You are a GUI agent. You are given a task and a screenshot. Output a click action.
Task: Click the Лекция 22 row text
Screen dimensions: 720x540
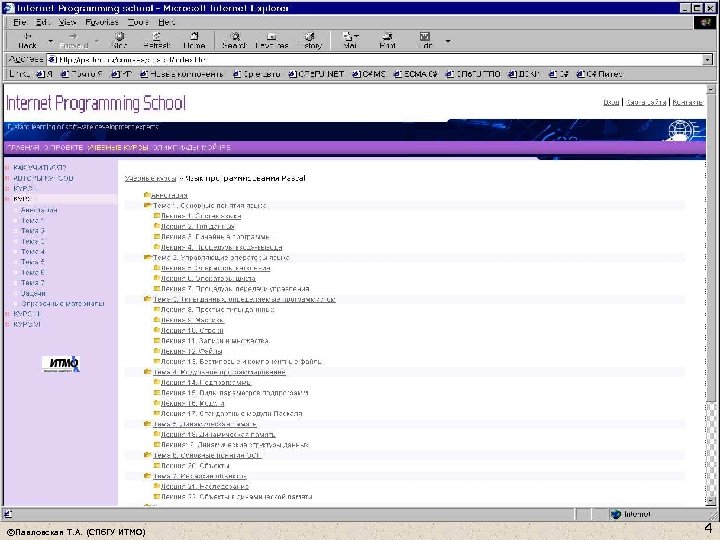(x=236, y=496)
